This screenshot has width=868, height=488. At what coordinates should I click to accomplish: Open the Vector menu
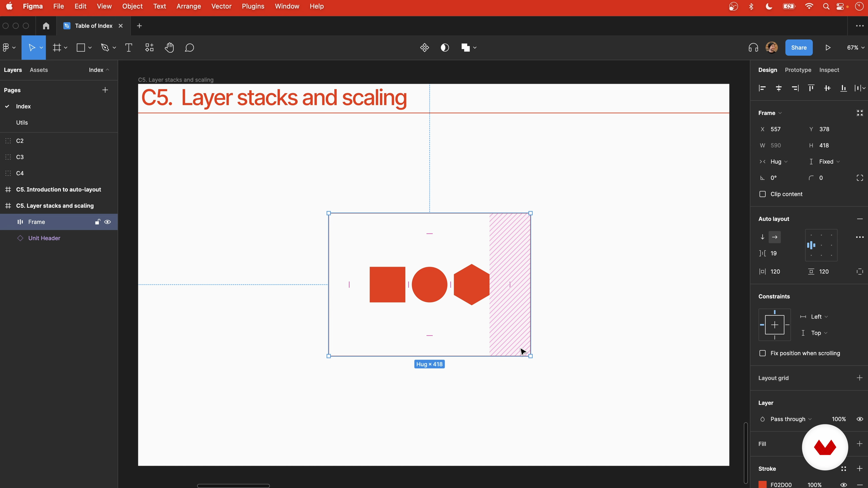coord(221,6)
